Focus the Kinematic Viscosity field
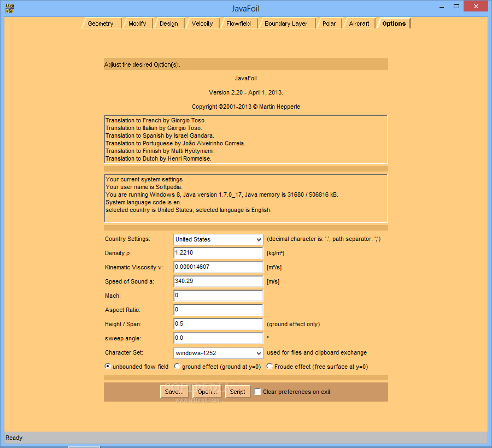Image resolution: width=492 pixels, height=448 pixels. coord(218,267)
